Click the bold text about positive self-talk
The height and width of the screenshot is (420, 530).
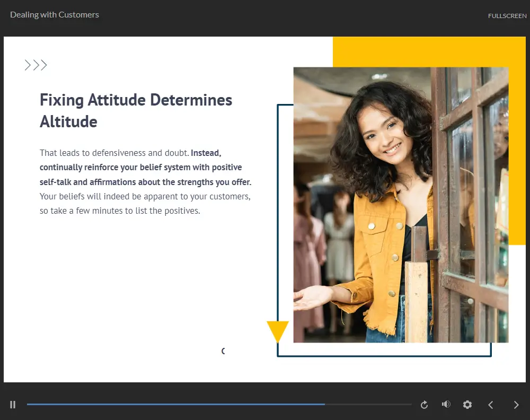tap(140, 168)
